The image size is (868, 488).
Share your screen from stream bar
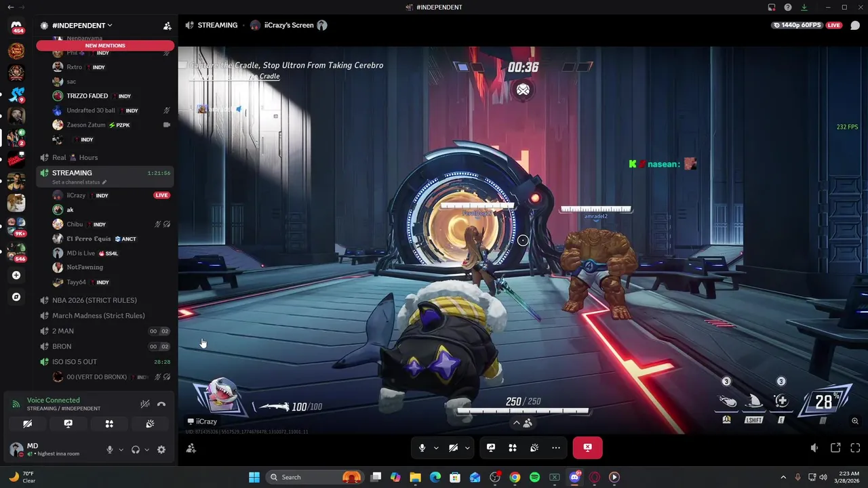491,447
